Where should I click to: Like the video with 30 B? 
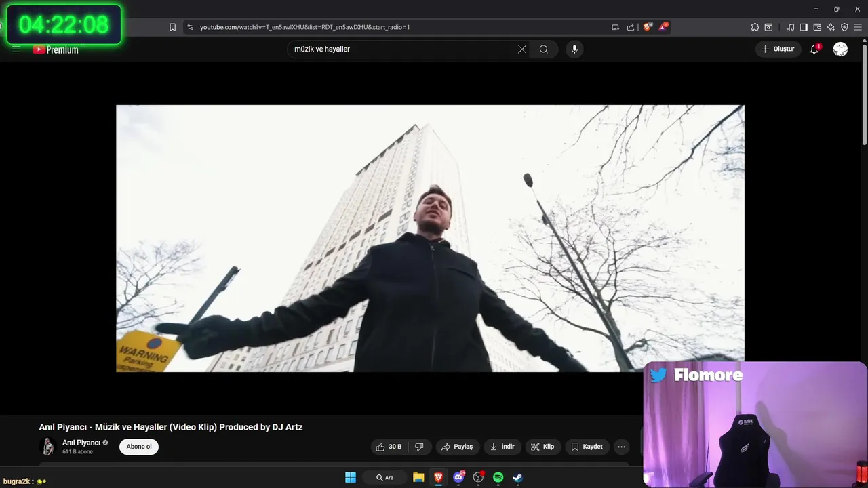(389, 447)
